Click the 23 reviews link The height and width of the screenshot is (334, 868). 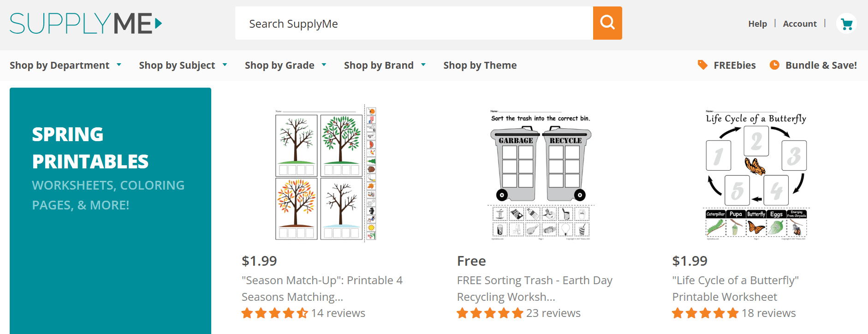coord(553,313)
